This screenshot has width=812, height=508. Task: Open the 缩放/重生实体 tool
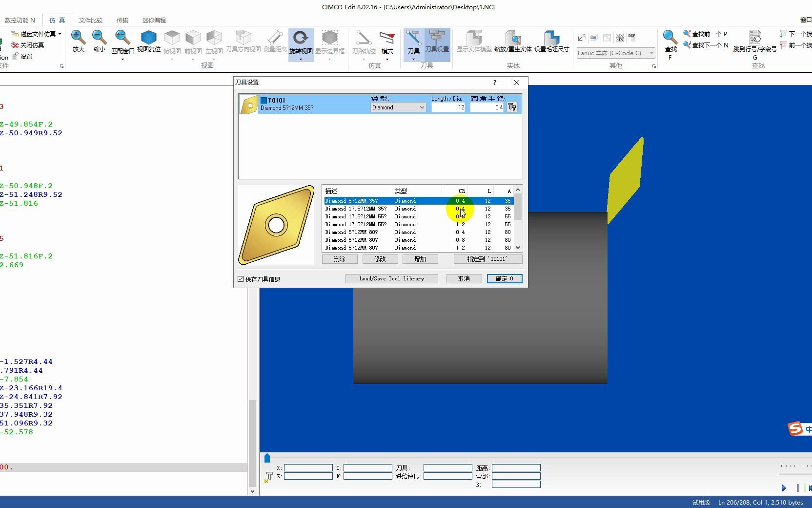[513, 38]
